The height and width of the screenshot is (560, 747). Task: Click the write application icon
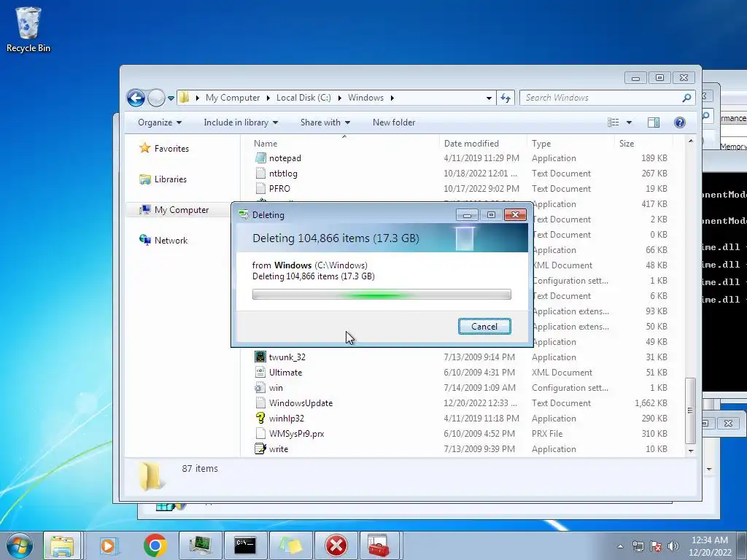pos(260,448)
